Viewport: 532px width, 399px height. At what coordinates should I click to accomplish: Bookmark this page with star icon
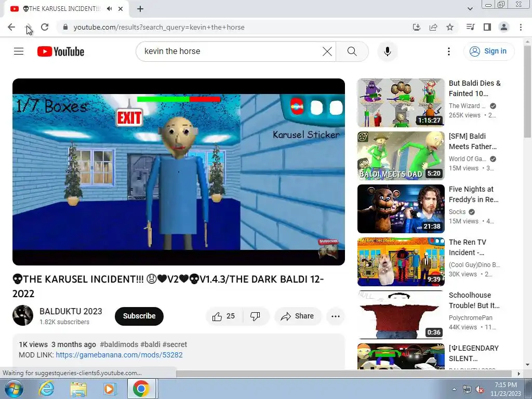[450, 27]
